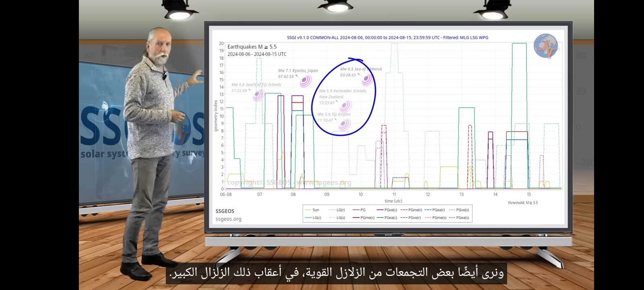
Task: Toggle the LG(c) legend entry
Action: (313, 217)
